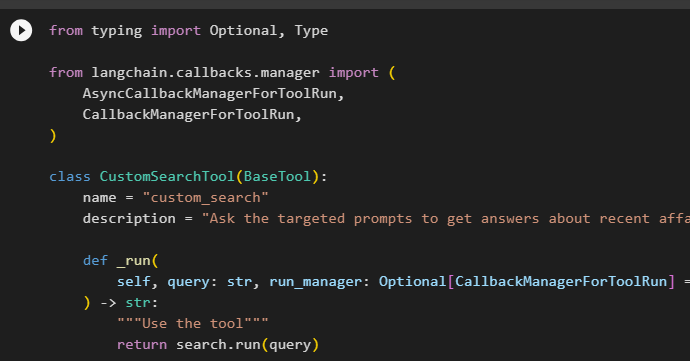Click the 'self' parameter

[133, 281]
